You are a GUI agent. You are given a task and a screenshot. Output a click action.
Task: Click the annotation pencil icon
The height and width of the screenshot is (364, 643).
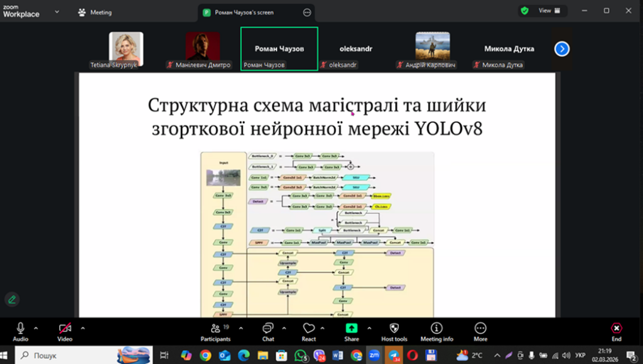coord(11,299)
